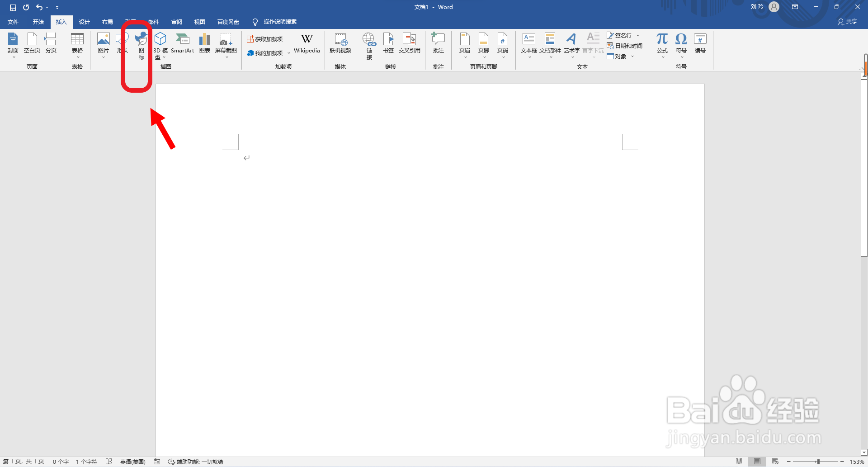Switch to Read Mode view in status bar

[739, 462]
